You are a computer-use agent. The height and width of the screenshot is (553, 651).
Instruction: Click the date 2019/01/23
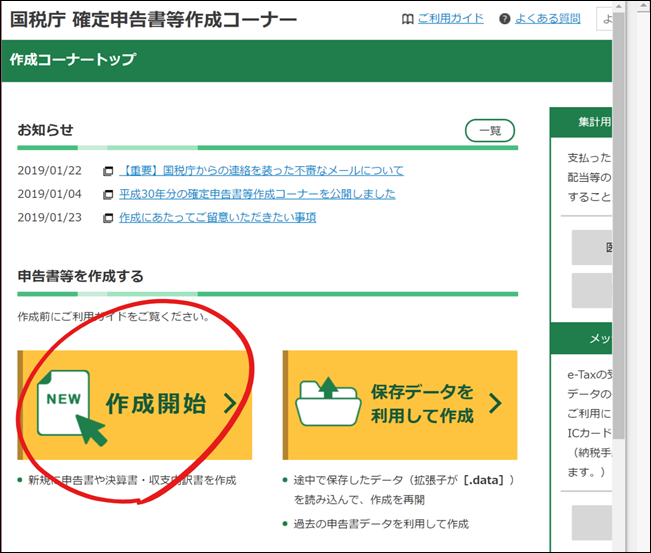[x=49, y=218]
